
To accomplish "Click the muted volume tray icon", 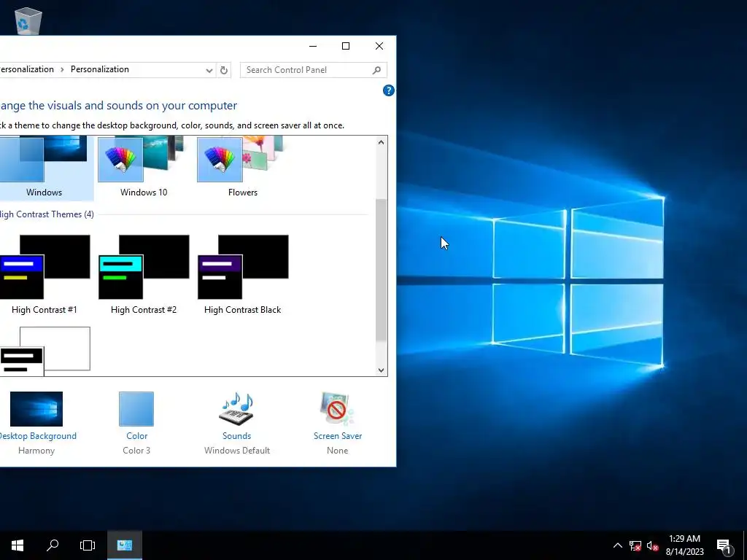I will tap(652, 545).
